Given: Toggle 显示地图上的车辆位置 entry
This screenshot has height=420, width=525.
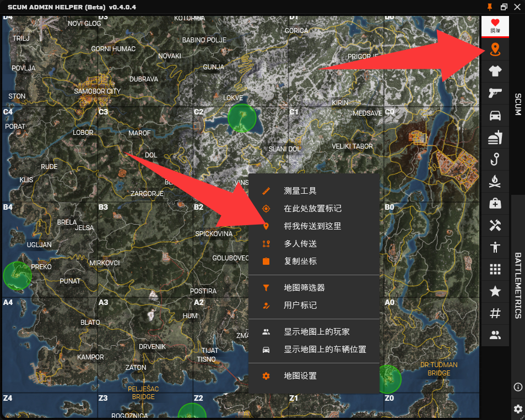Looking at the screenshot, I should 313,350.
